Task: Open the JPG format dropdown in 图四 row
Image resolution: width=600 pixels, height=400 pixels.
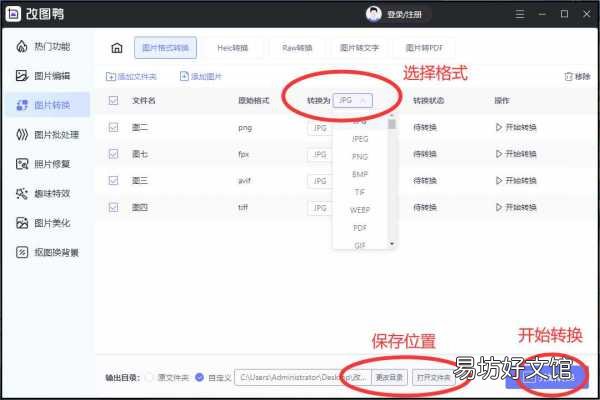Action: 320,208
